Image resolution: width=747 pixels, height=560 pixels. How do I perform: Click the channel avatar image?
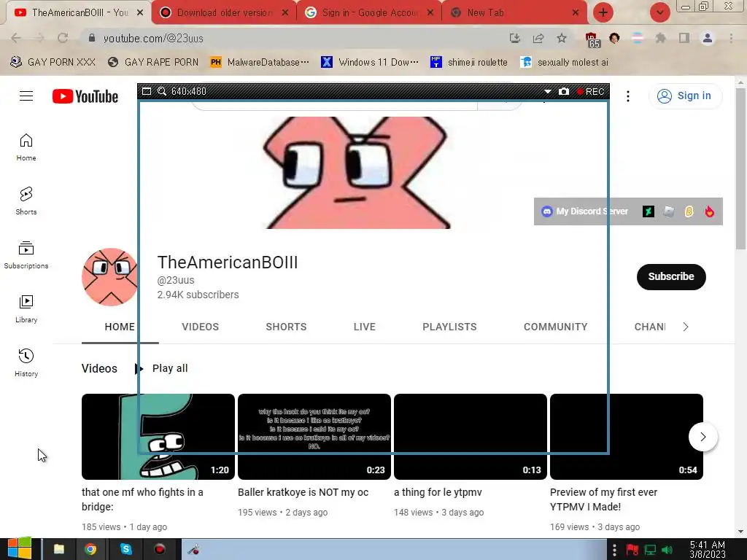[x=110, y=276]
